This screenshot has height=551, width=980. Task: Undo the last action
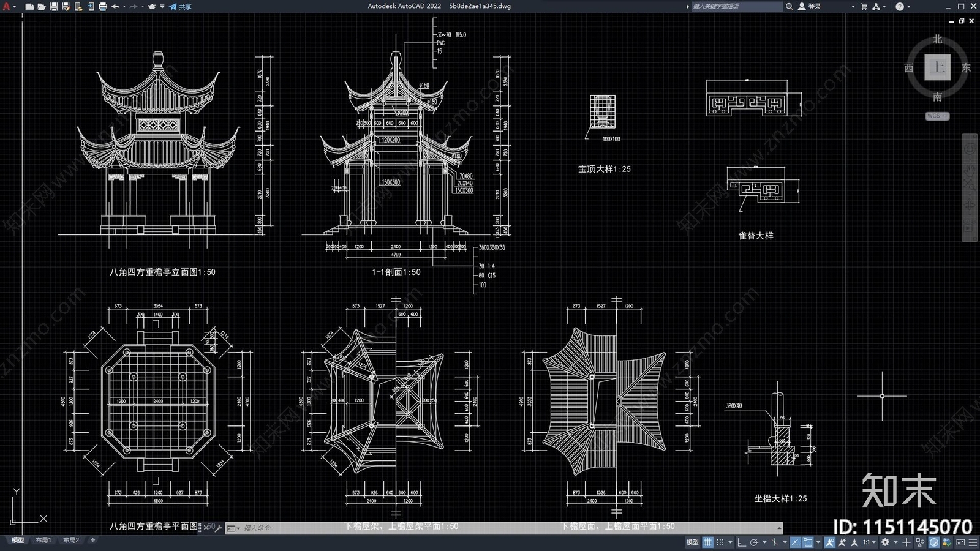(x=115, y=7)
